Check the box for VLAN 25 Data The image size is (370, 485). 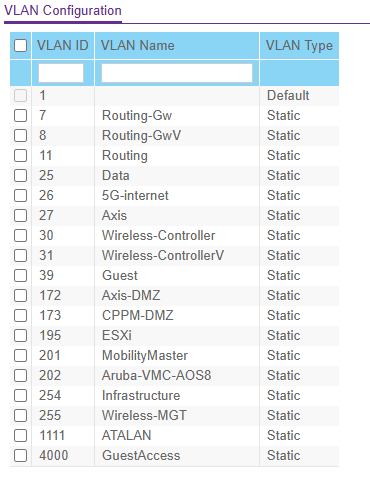tap(20, 176)
